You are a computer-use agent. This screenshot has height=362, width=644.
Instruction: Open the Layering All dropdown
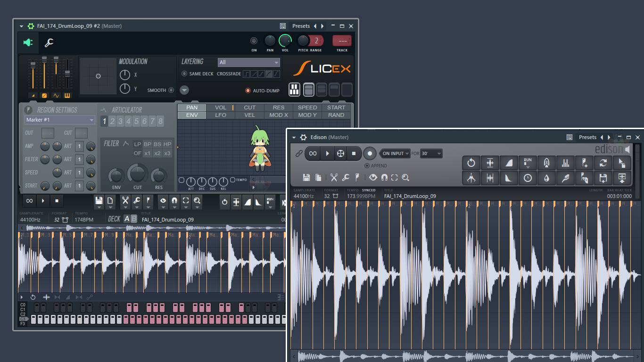[248, 62]
